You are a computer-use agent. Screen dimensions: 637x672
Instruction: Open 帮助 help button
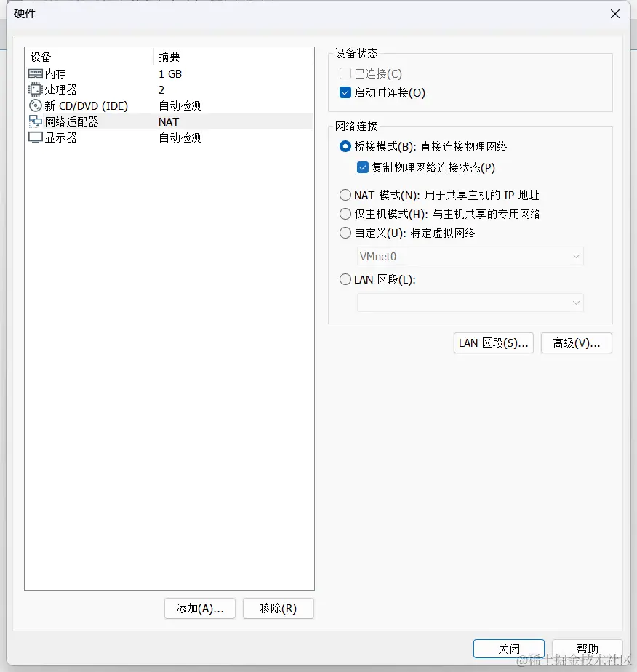point(588,649)
